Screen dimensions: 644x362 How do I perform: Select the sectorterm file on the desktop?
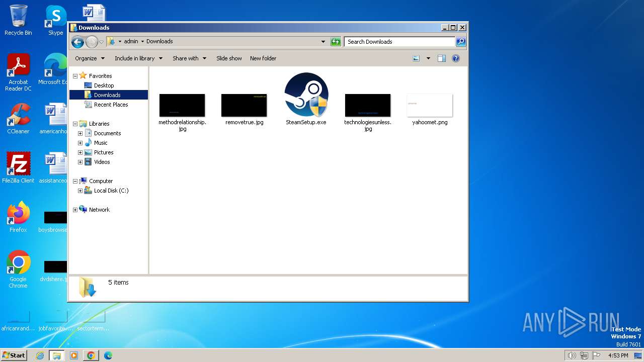[93, 322]
